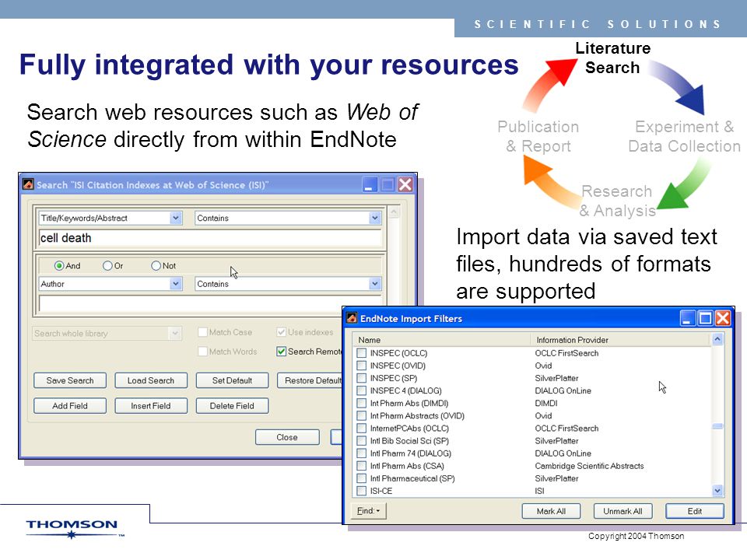Check the Intl Pharmaceutical (SP) checkbox
Viewport: 747px width, 560px height.
point(362,478)
